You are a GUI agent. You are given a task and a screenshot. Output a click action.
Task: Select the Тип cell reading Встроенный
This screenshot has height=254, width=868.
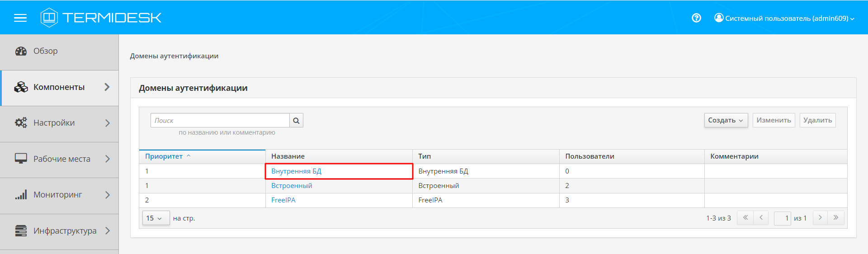coord(486,186)
